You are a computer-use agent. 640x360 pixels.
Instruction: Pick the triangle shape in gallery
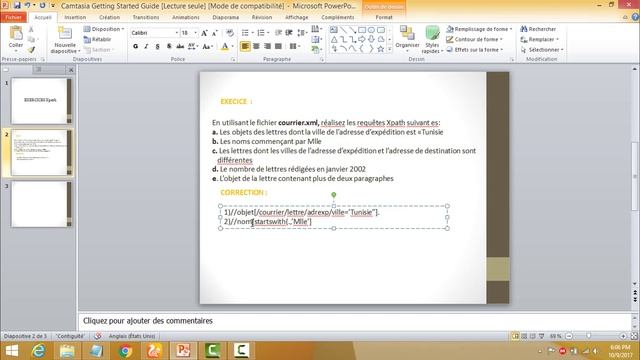334,40
